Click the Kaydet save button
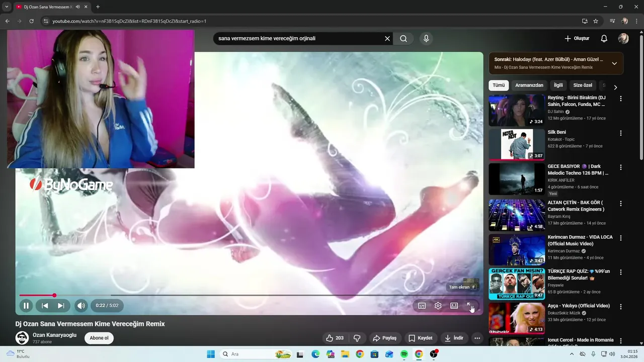 point(421,338)
